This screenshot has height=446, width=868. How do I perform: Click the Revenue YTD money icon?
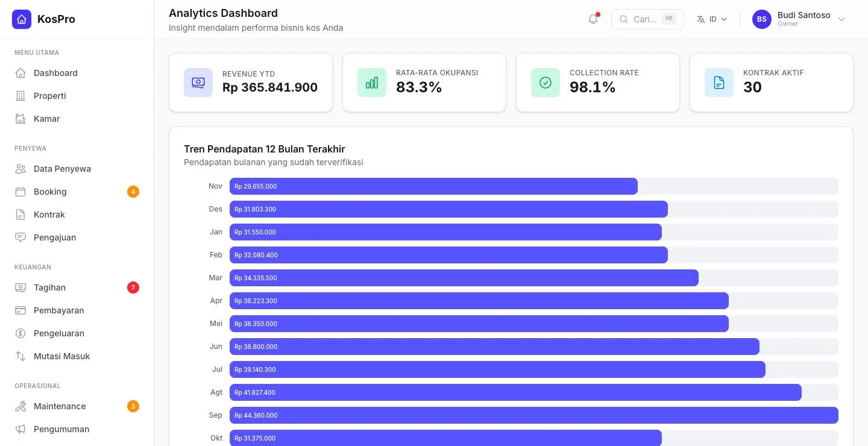click(198, 83)
